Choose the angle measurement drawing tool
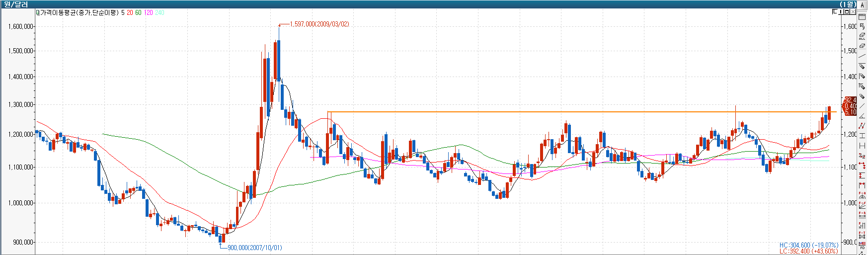Screen dimensions: 868x255 (862, 115)
